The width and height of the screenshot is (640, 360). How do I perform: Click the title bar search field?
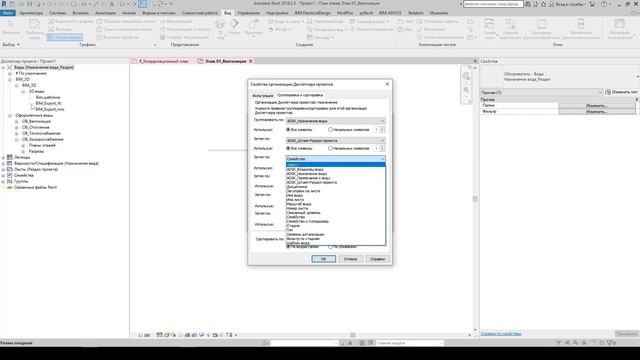tap(493, 4)
